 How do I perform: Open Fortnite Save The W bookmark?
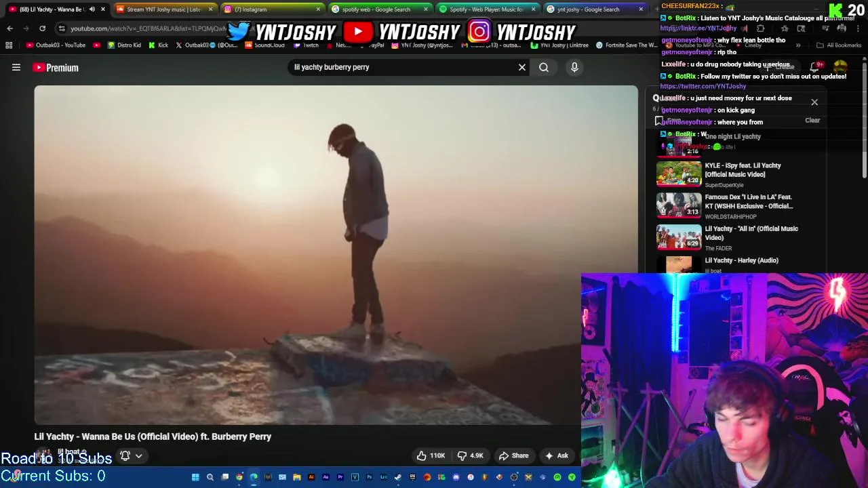[626, 45]
